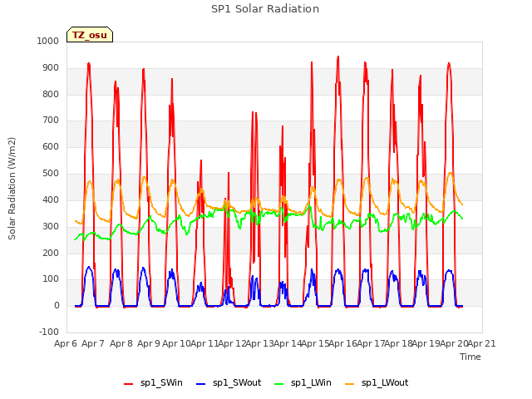Click the Apr 6 x-axis tick label
Image resolution: width=532 pixels, height=399 pixels.
point(66,343)
